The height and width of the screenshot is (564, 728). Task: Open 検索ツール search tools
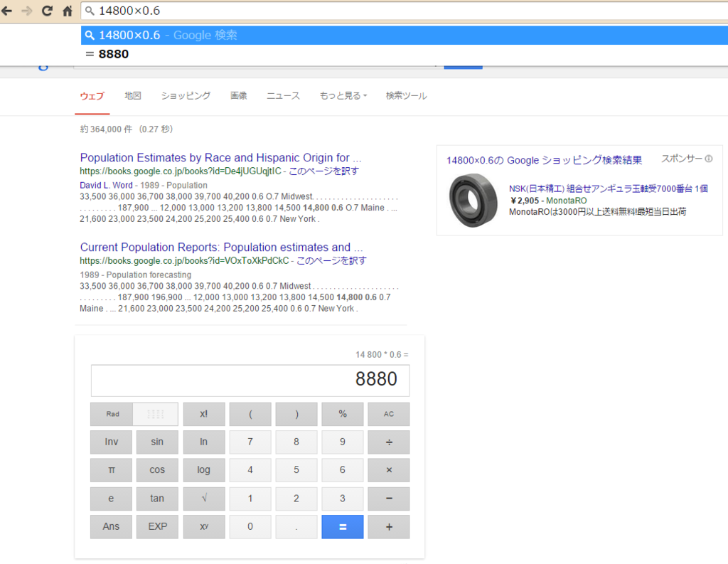[406, 96]
